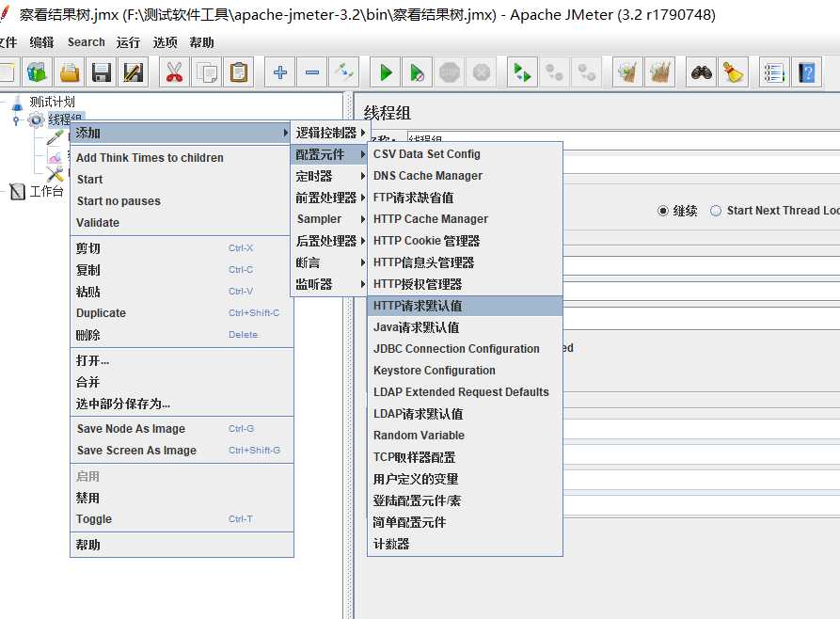Click the 名称 input field
The height and width of the screenshot is (619, 840).
(x=624, y=138)
